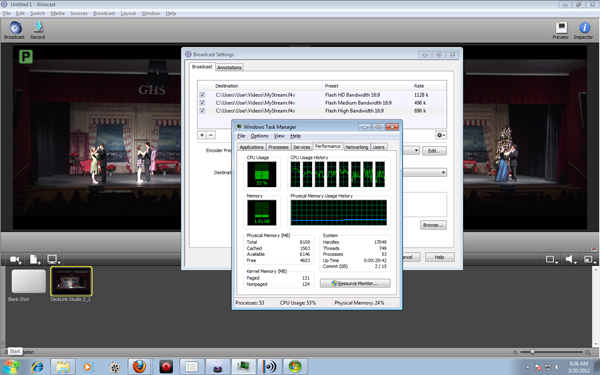Image resolution: width=600 pixels, height=375 pixels.
Task: Click the Help button in Broadcast Settings
Action: 439,257
